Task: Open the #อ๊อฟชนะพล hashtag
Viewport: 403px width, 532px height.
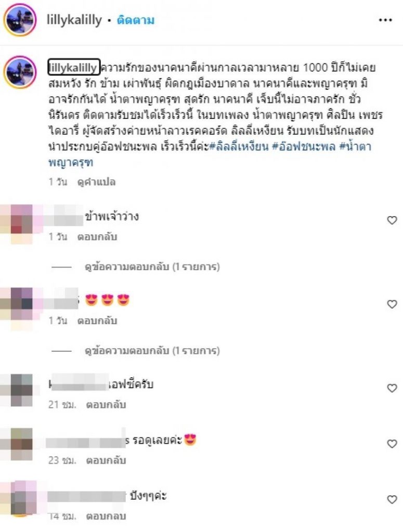Action: tap(304, 147)
